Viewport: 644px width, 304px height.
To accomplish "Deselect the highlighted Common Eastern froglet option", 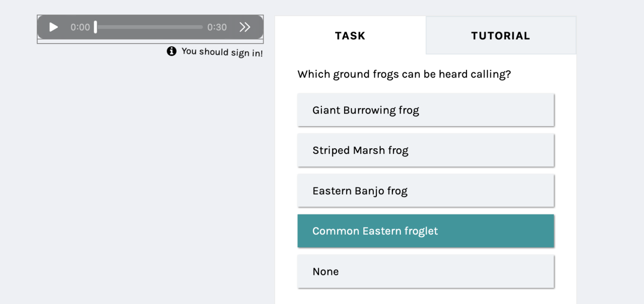I will pos(426,231).
